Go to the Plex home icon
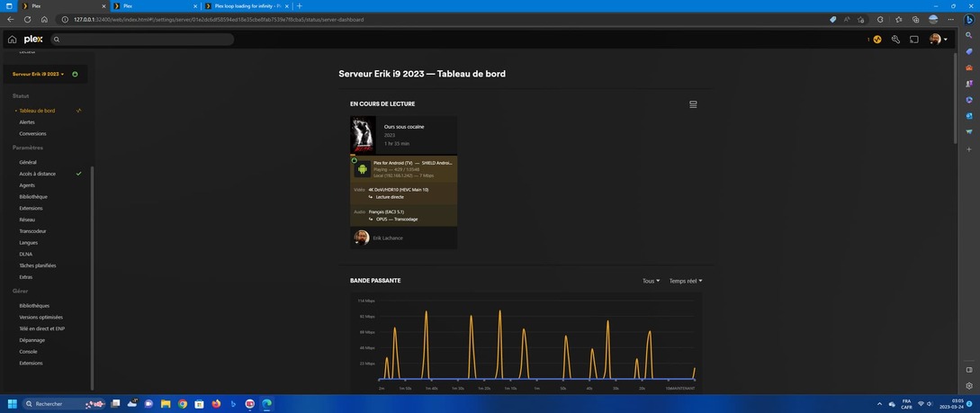 [x=12, y=40]
